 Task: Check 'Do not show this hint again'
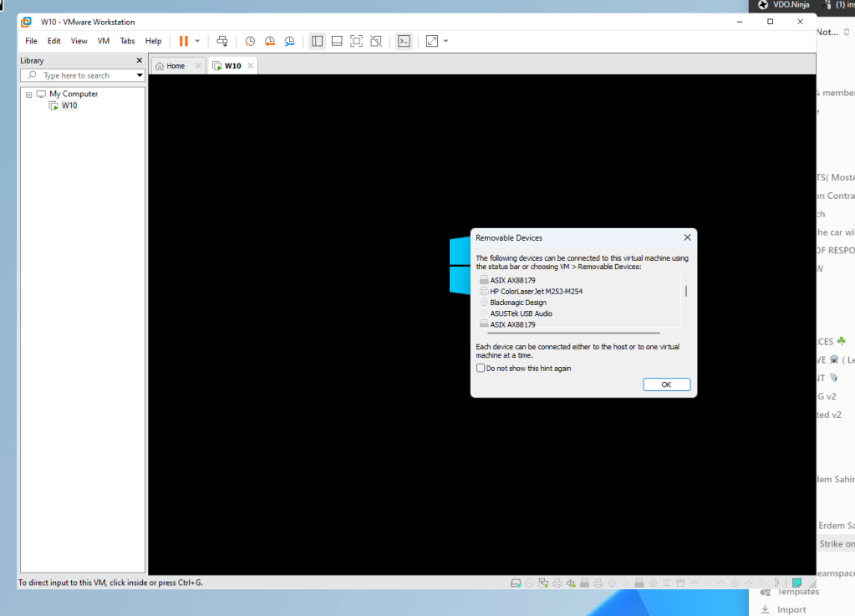click(481, 368)
